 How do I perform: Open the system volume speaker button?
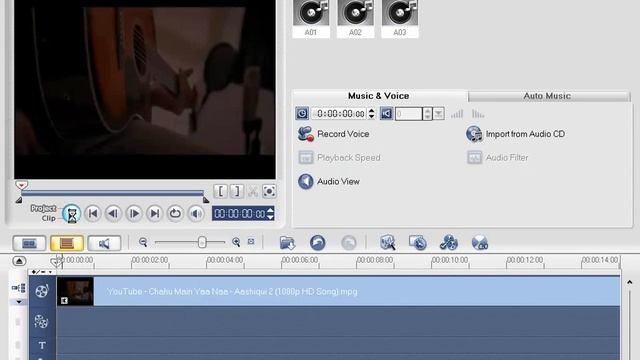point(196,213)
